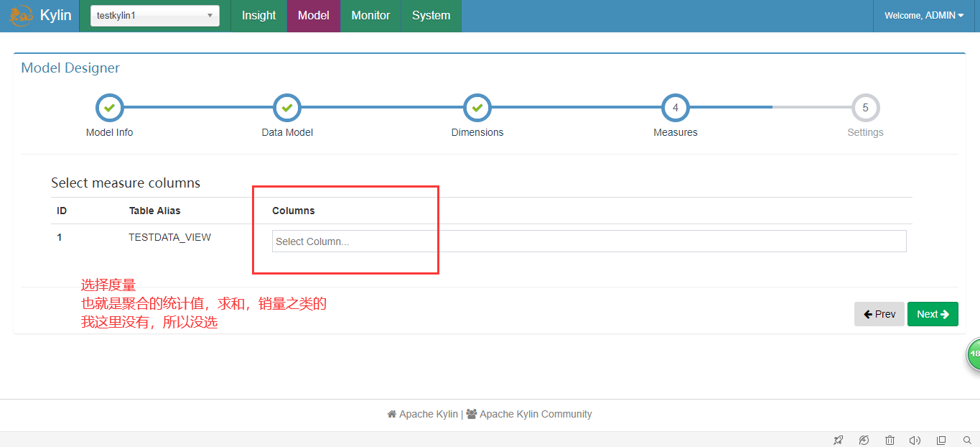
Task: Go to the Model Info step circle
Action: tap(109, 108)
